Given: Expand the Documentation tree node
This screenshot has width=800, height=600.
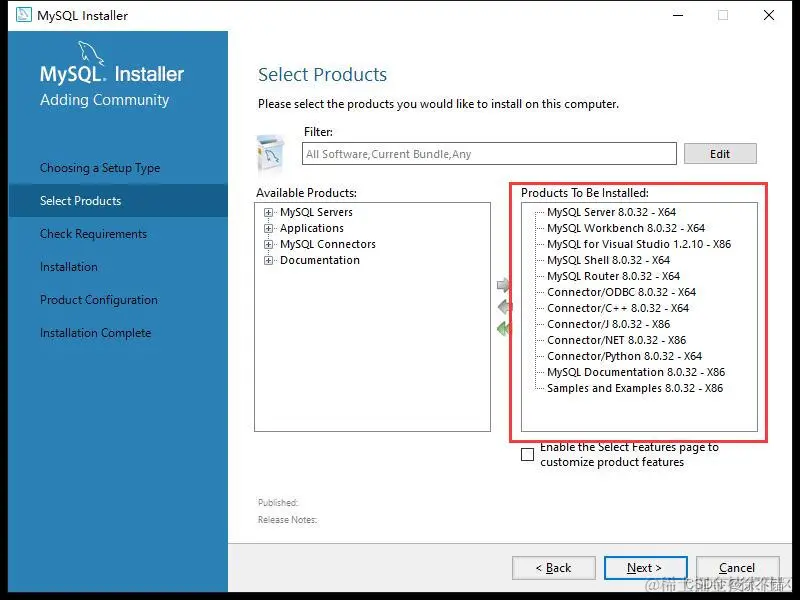Looking at the screenshot, I should (268, 260).
